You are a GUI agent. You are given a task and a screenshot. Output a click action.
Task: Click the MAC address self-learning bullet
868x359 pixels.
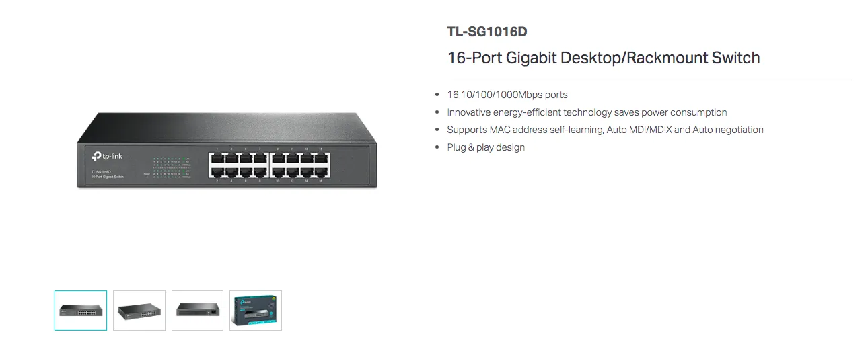(x=605, y=130)
